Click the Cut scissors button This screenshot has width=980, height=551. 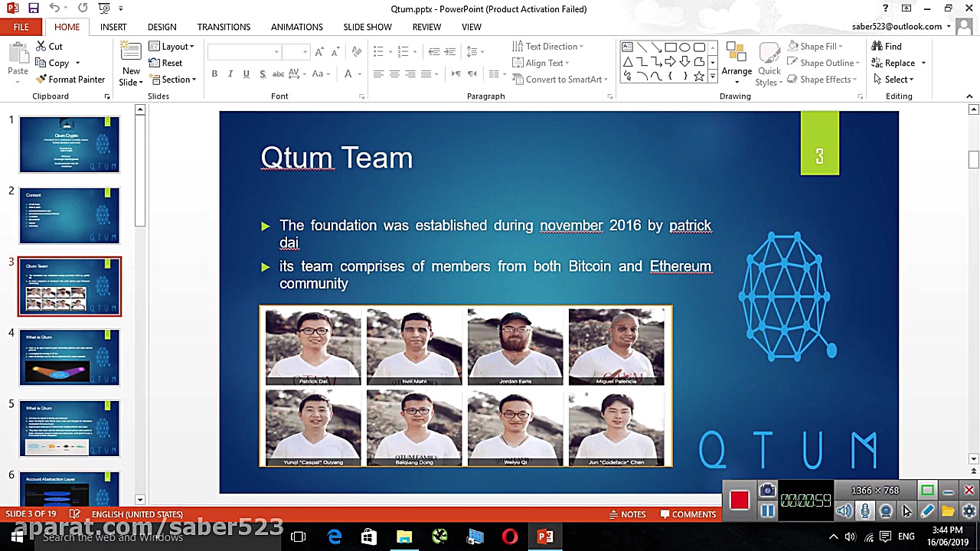(x=50, y=46)
